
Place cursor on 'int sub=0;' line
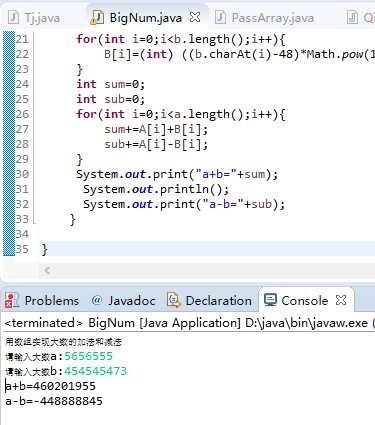coord(111,99)
